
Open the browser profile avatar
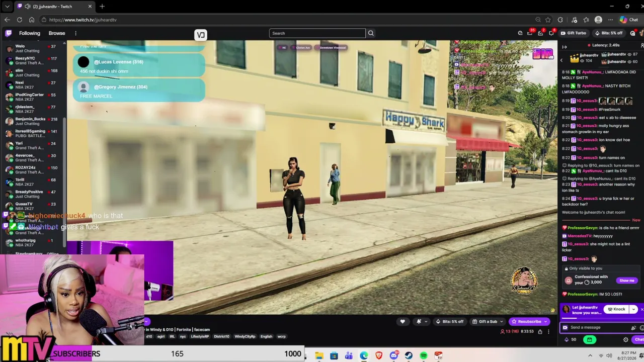(x=598, y=20)
